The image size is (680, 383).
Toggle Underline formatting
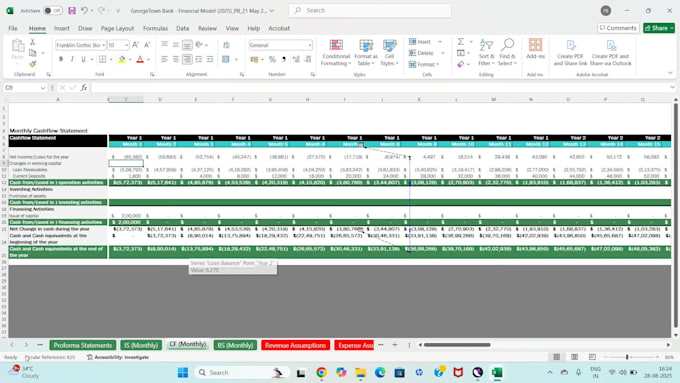coord(83,59)
